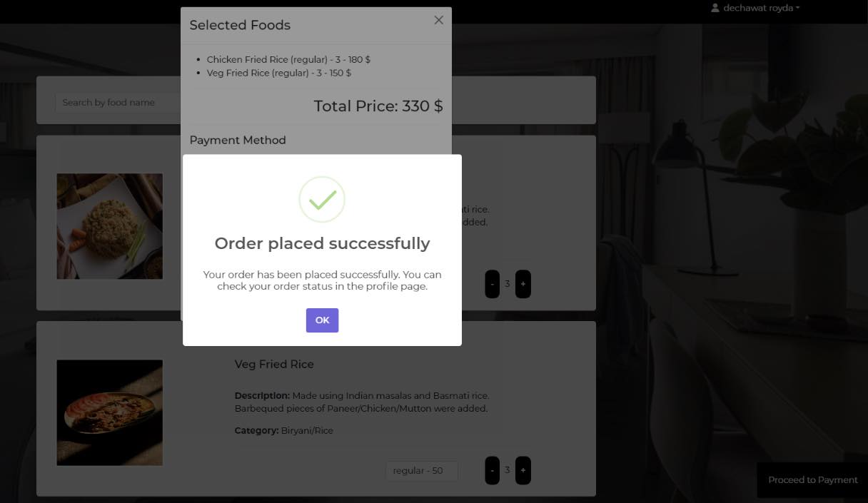The height and width of the screenshot is (503, 868).
Task: Expand the regular - 50 size dropdown
Action: pyautogui.click(x=421, y=471)
